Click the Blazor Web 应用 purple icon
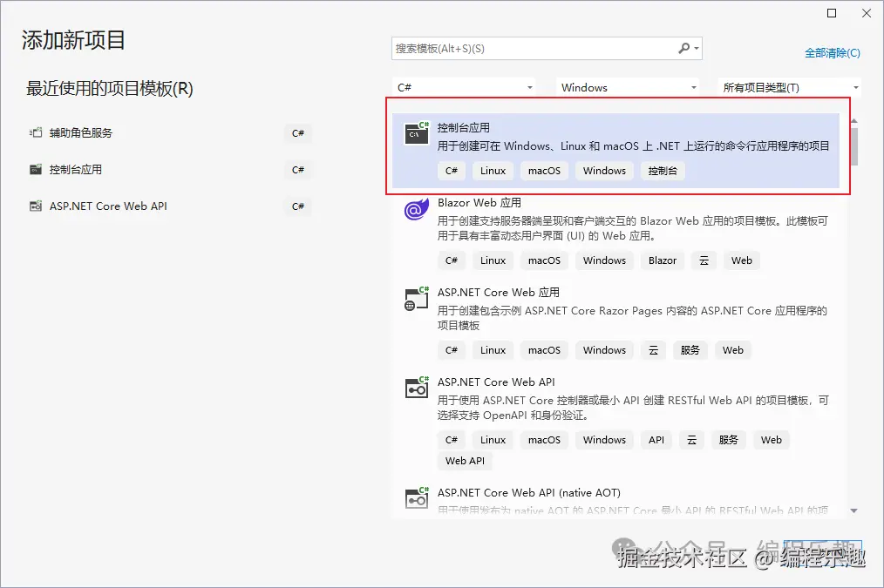 [417, 209]
